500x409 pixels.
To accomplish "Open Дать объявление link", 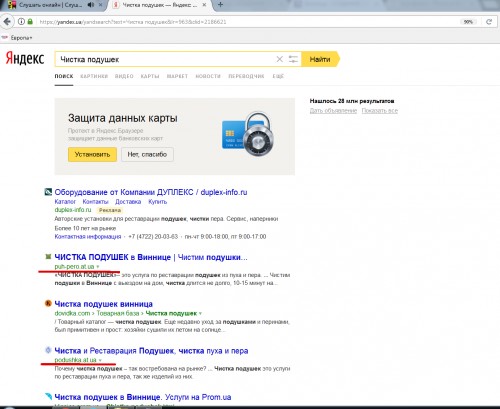I will coord(333,111).
